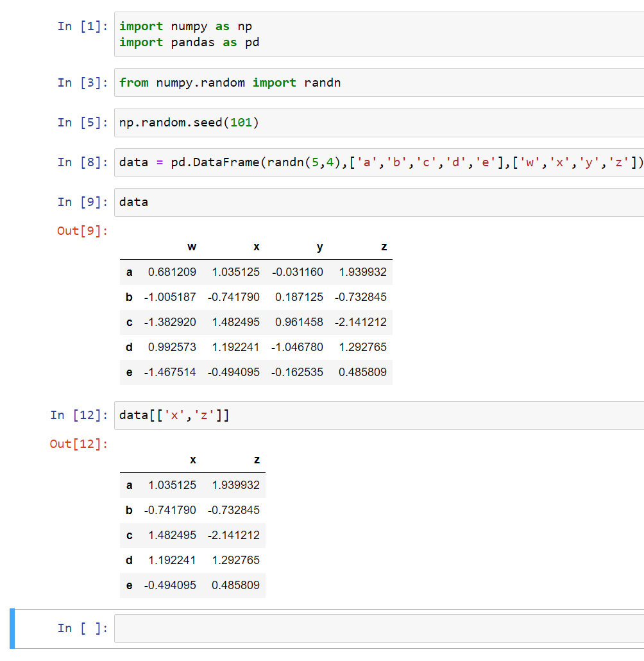
Task: Click value -1.046780 in row d
Action: pyautogui.click(x=297, y=347)
